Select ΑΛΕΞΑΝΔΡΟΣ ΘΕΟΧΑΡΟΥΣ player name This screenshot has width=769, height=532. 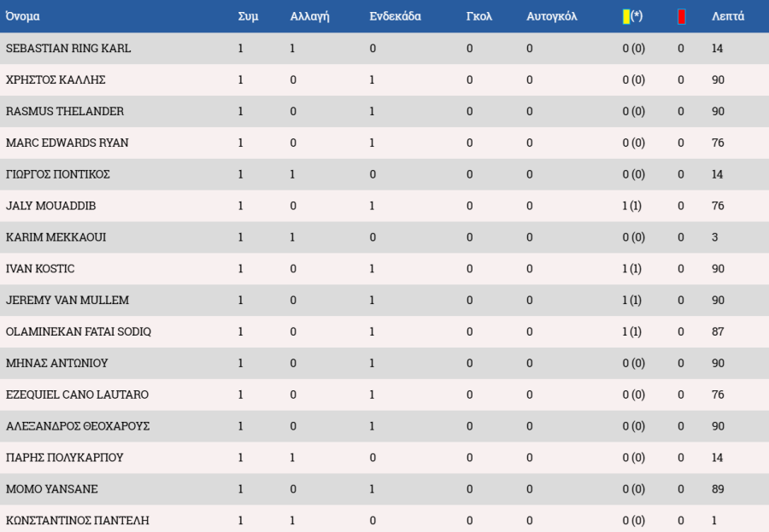[x=78, y=426]
